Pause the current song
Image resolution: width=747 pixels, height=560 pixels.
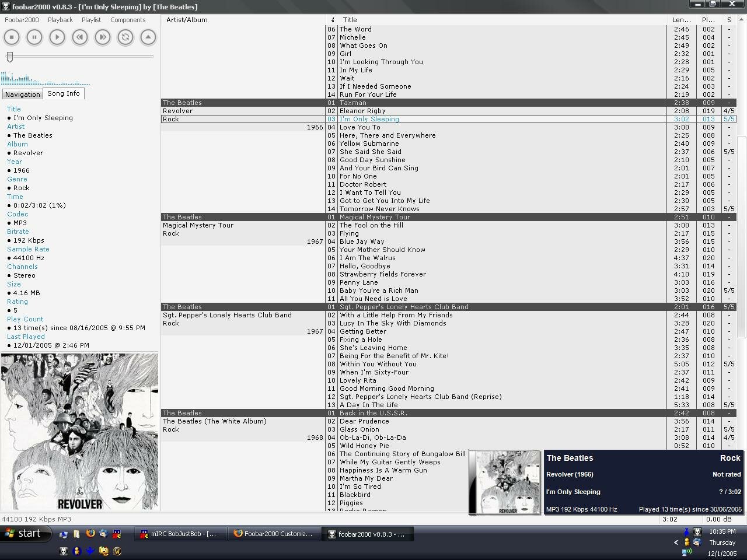(34, 37)
